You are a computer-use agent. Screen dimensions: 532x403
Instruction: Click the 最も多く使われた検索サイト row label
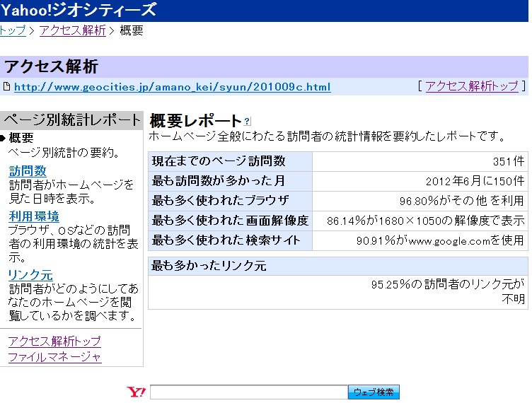[x=226, y=240]
